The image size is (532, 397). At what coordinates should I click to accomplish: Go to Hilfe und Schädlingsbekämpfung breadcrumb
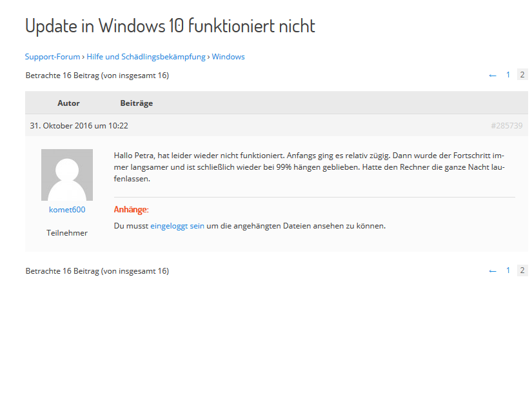(145, 57)
